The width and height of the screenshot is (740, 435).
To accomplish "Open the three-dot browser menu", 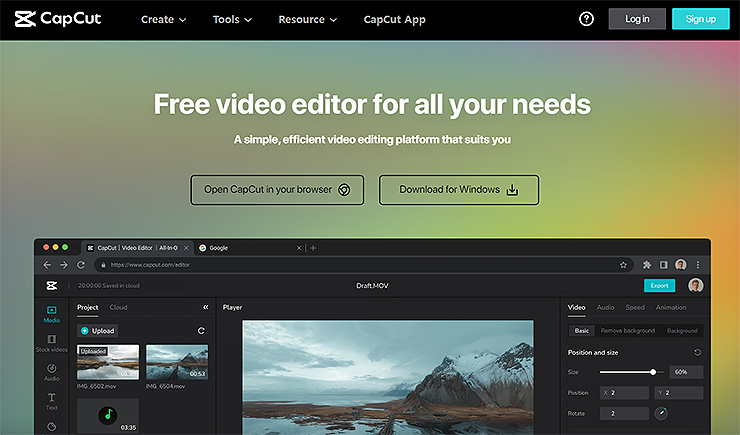I will click(698, 265).
